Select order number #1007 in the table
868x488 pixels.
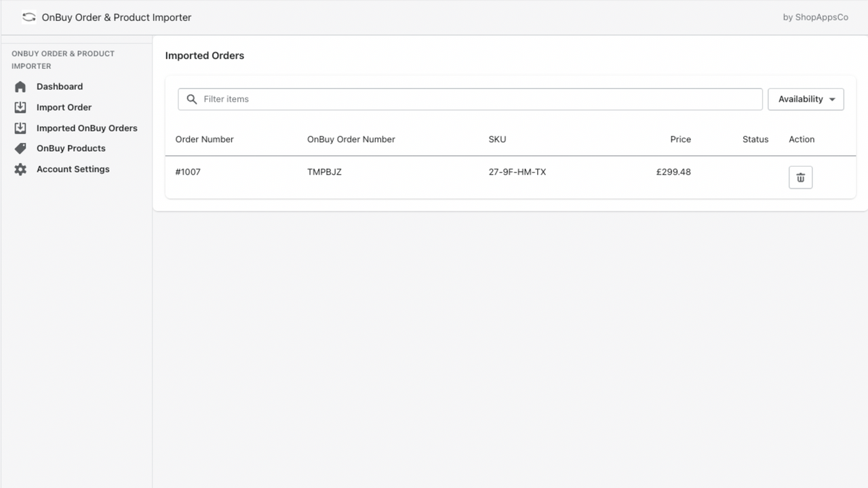pos(188,171)
